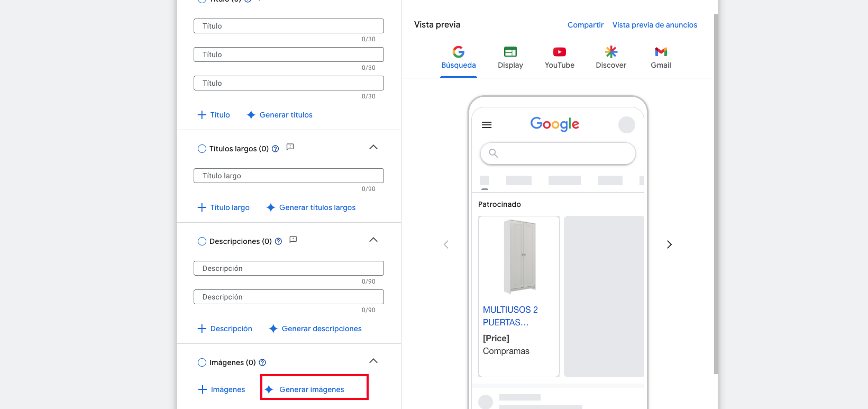Click sparkle icon of Generar títulos largos
The image size is (868, 409).
click(x=271, y=207)
